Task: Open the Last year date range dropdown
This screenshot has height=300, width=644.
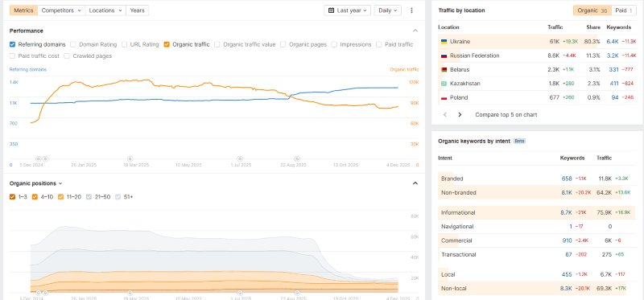Action: point(348,10)
